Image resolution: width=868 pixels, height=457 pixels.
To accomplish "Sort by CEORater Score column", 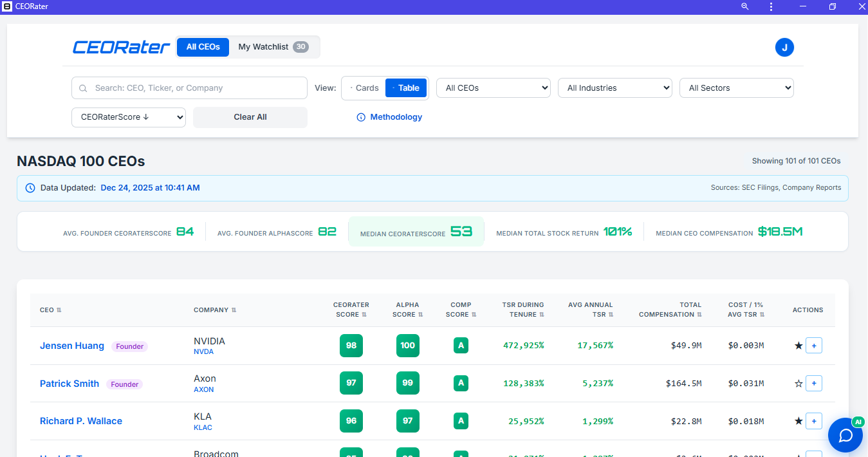I will click(x=351, y=310).
